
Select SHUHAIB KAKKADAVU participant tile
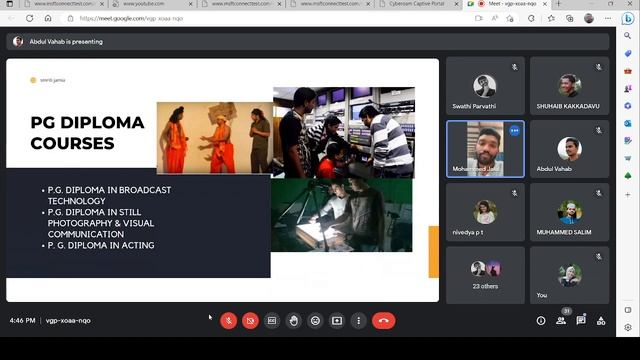[x=569, y=86]
